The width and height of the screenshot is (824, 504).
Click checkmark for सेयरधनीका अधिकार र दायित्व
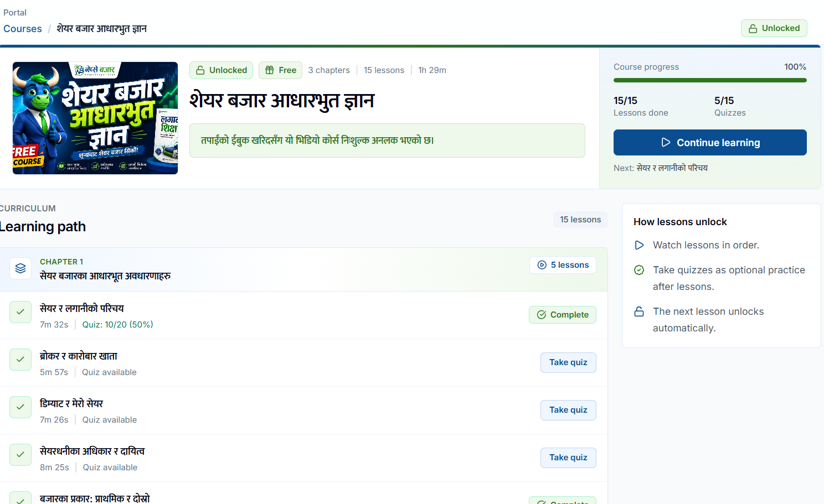20,454
